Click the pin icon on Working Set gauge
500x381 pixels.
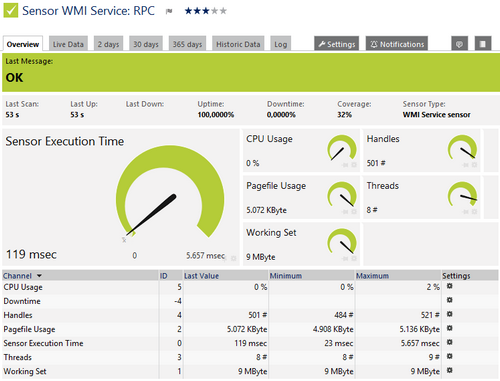tap(345, 259)
